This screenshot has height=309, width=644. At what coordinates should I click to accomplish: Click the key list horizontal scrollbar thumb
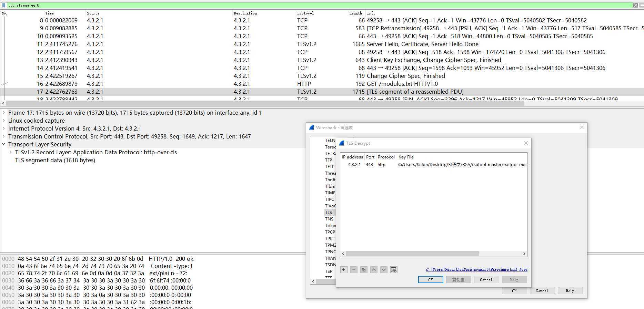(x=412, y=254)
